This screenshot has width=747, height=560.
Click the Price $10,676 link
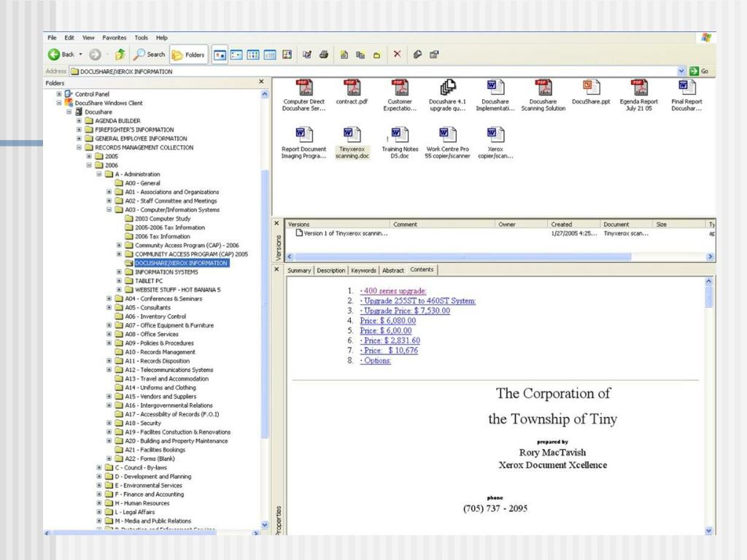389,351
